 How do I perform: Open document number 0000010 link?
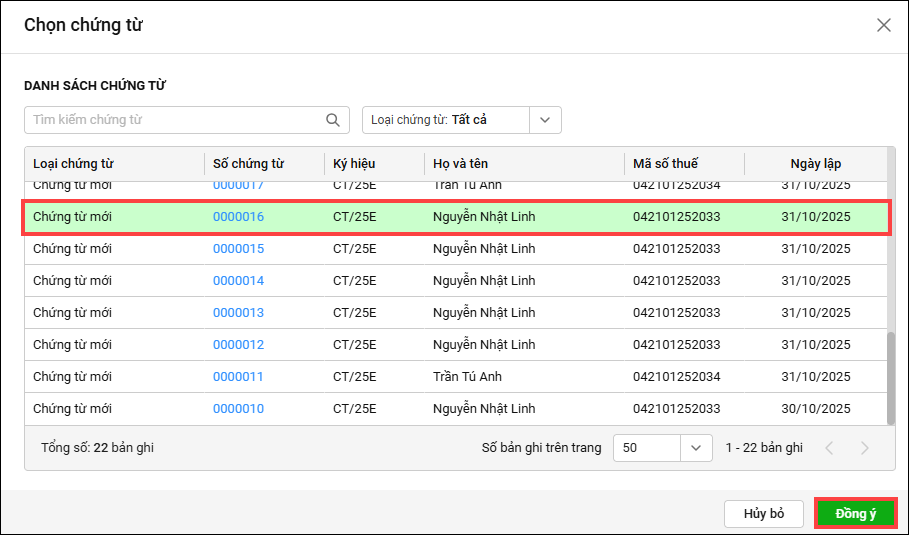tap(238, 409)
